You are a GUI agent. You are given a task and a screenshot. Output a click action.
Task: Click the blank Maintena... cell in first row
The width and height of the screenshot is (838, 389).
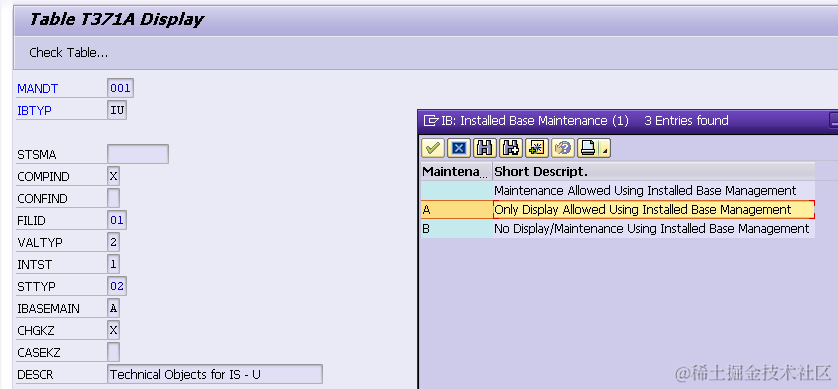click(456, 191)
